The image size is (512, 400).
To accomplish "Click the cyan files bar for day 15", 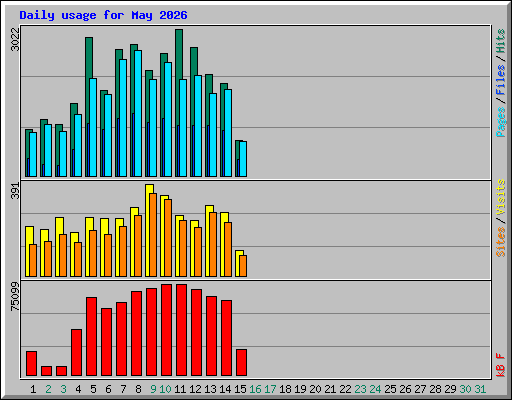I will [243, 159].
